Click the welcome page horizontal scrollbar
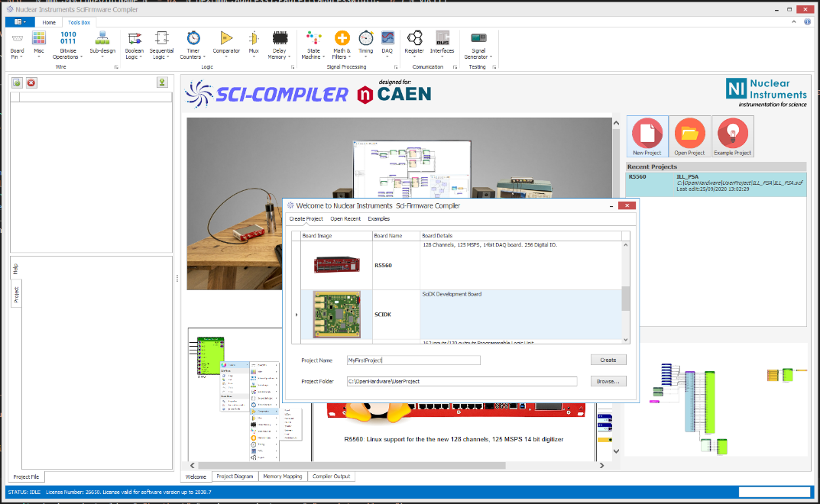 [352, 465]
